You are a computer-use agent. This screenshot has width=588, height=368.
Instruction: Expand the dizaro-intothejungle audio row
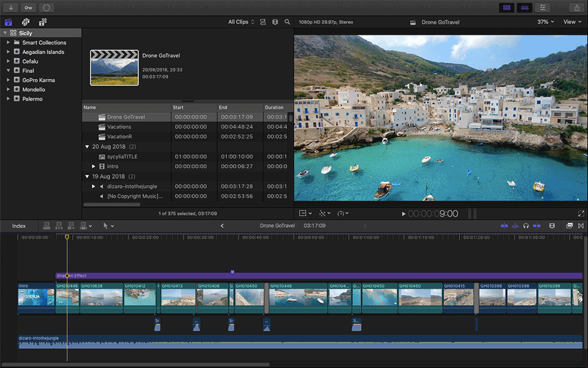[x=94, y=186]
